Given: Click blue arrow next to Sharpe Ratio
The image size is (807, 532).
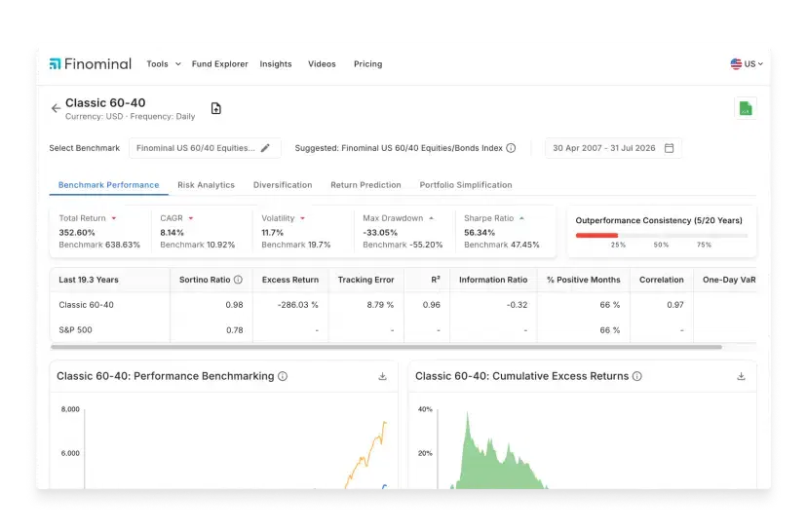Looking at the screenshot, I should point(521,218).
